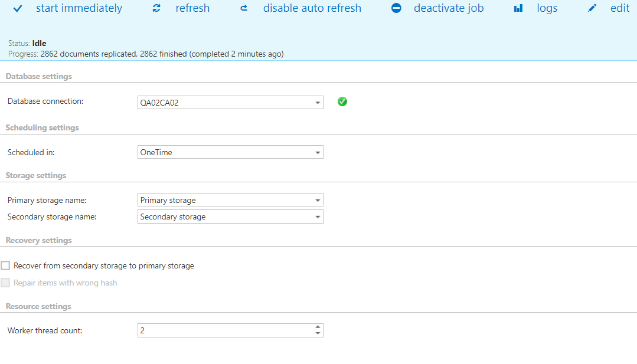Click the deactivate job minus icon
637x364 pixels.
point(396,9)
